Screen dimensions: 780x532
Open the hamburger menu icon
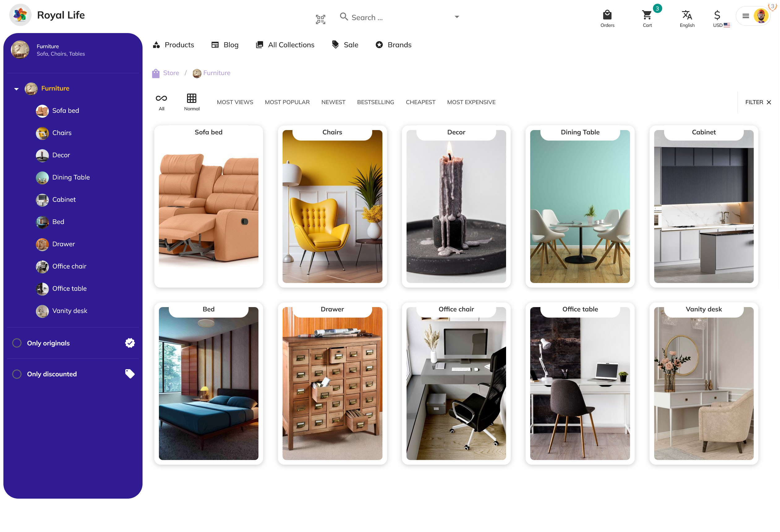click(746, 16)
